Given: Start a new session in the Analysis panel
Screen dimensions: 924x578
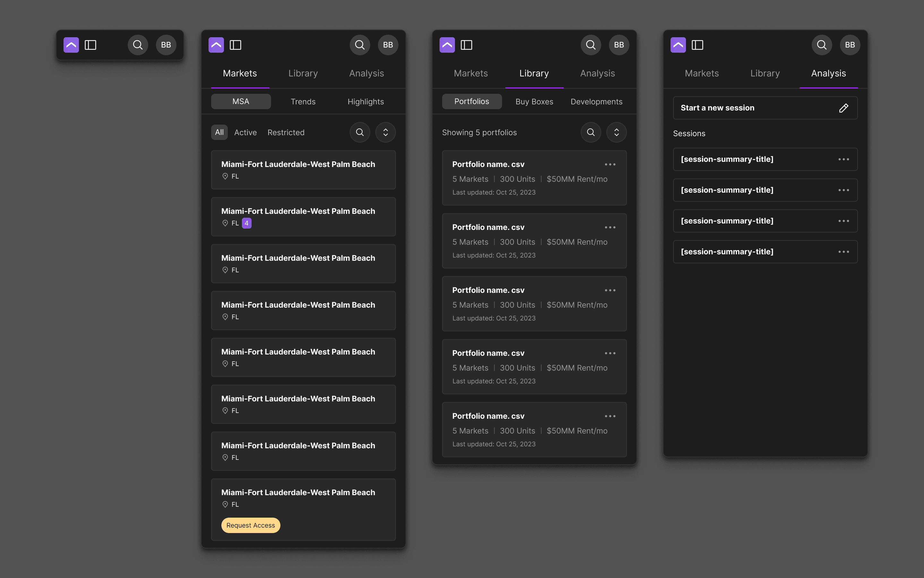Looking at the screenshot, I should (765, 108).
